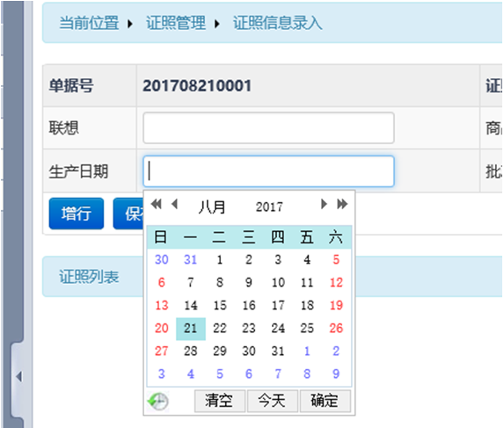Collapse the left sidebar with arrow handle
This screenshot has height=428, width=504.
[19, 377]
